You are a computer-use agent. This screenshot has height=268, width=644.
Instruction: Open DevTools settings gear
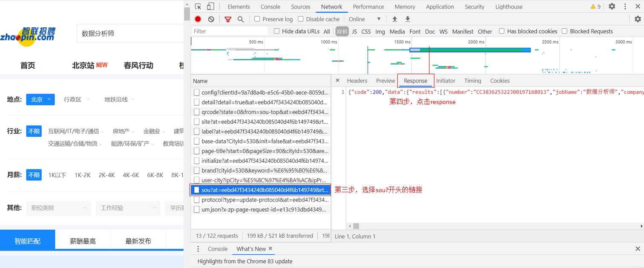coord(612,6)
